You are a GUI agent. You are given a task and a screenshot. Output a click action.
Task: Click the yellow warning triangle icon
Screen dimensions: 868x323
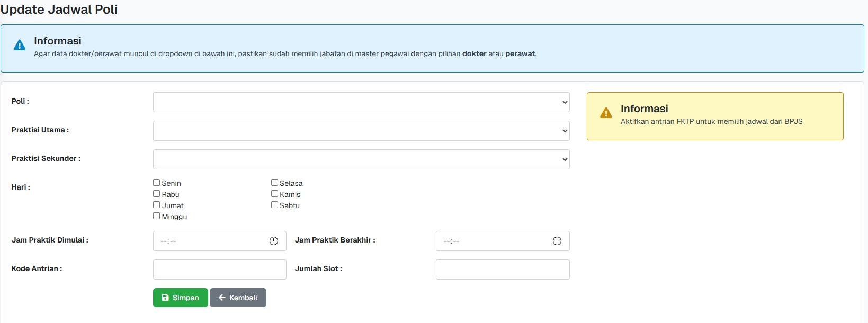[606, 113]
